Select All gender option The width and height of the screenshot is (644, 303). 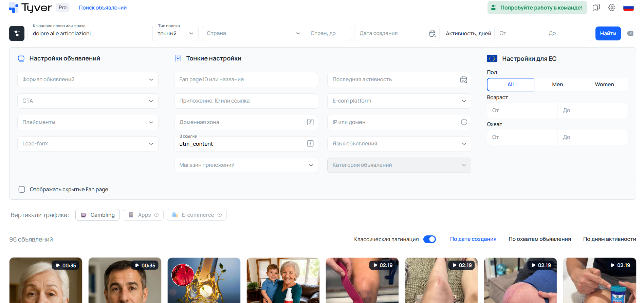pyautogui.click(x=511, y=85)
